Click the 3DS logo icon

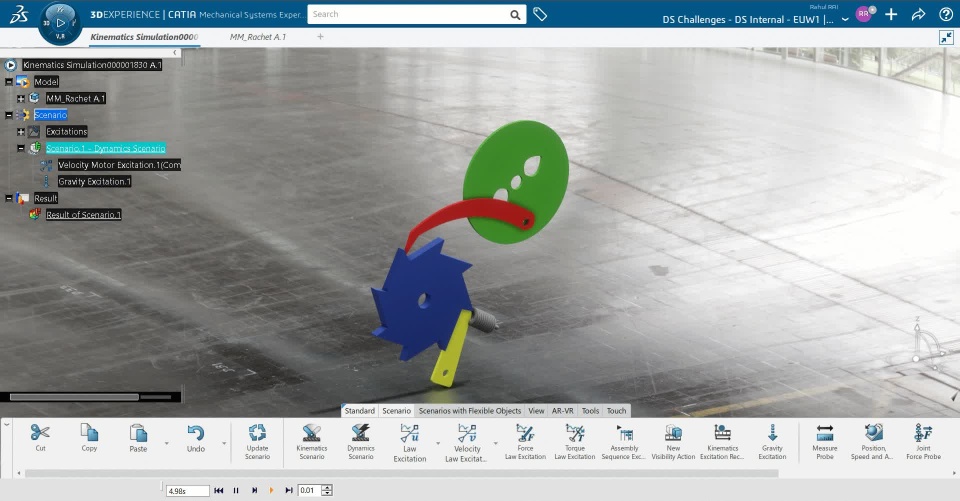pos(19,14)
